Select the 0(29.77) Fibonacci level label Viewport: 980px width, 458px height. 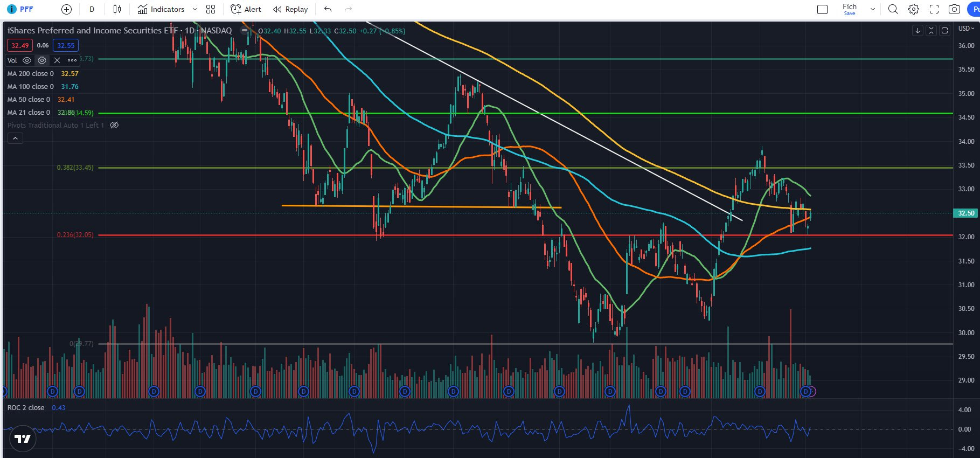coord(81,343)
